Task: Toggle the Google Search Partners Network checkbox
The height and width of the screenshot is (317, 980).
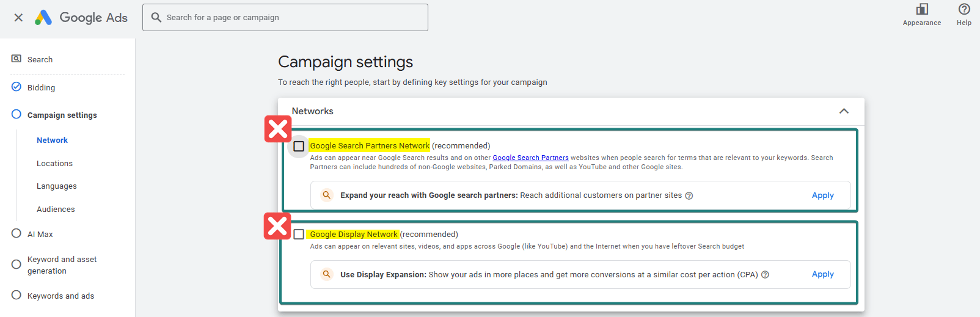Action: (299, 146)
